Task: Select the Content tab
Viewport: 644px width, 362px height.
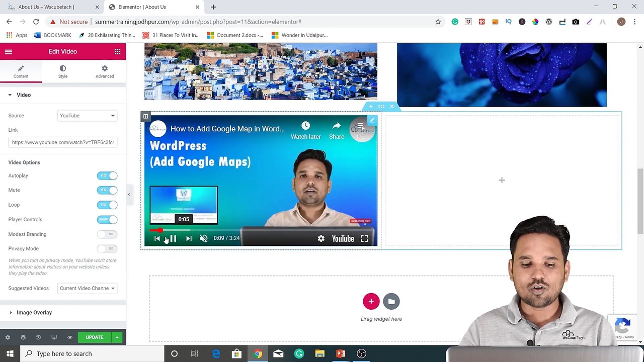Action: pos(21,71)
